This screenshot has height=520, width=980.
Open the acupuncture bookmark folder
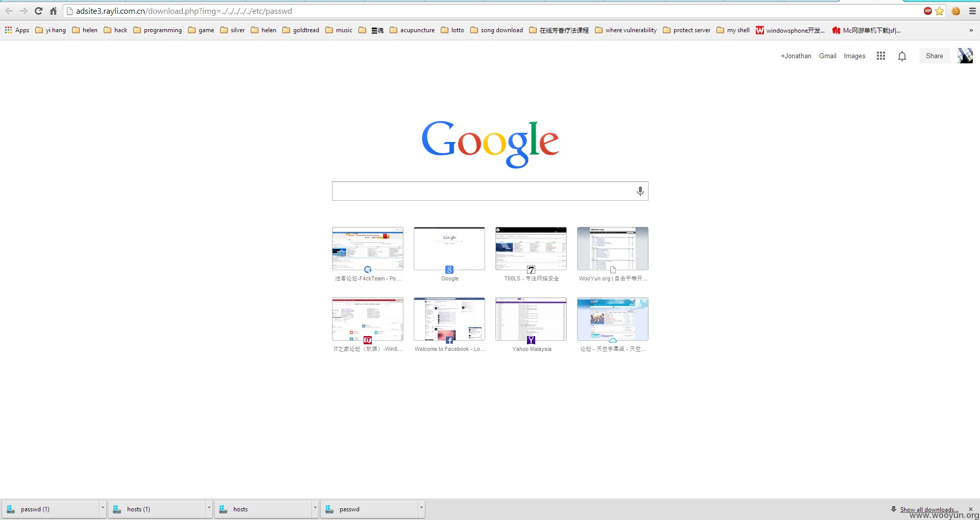[x=412, y=30]
